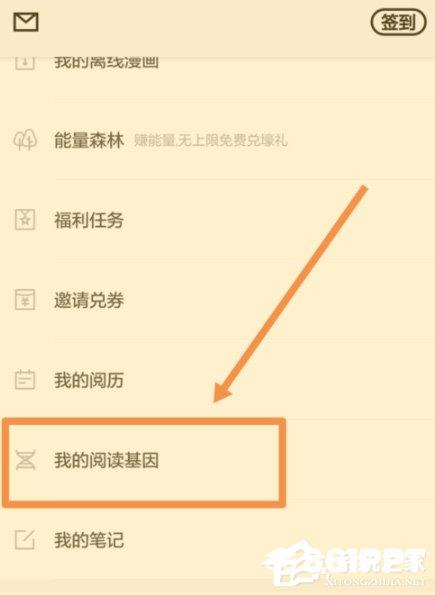Tap the 签到 check-in button

tap(398, 22)
